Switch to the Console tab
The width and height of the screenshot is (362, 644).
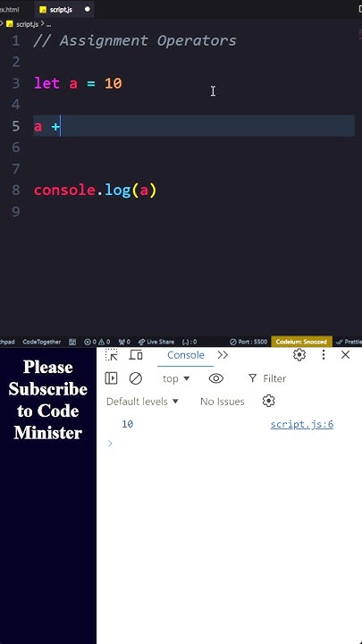click(186, 355)
